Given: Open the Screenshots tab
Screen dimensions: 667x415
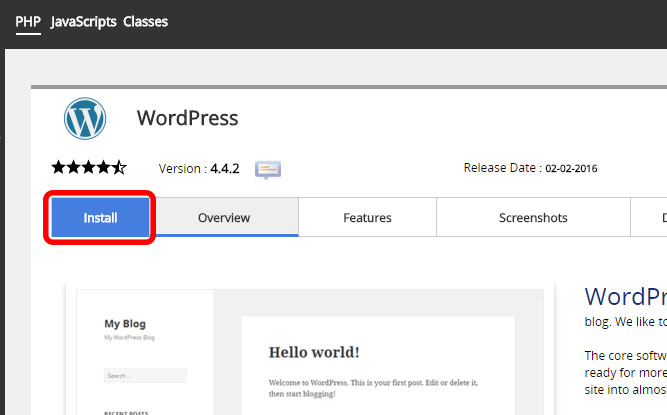Looking at the screenshot, I should [x=533, y=218].
